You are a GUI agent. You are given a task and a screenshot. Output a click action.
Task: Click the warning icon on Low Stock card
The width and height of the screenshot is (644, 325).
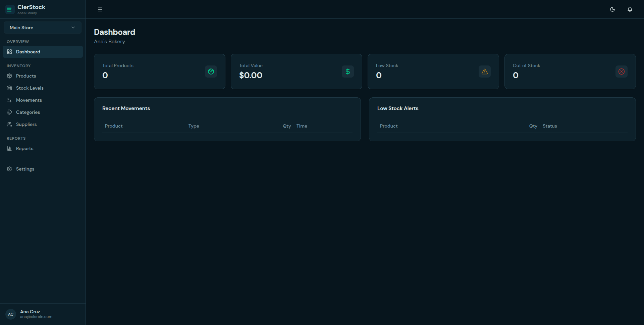click(484, 72)
